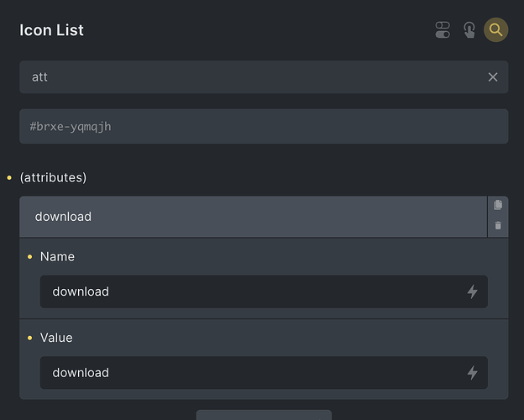The height and width of the screenshot is (420, 524).
Task: Click the (attributes) group label
Action: coord(53,177)
